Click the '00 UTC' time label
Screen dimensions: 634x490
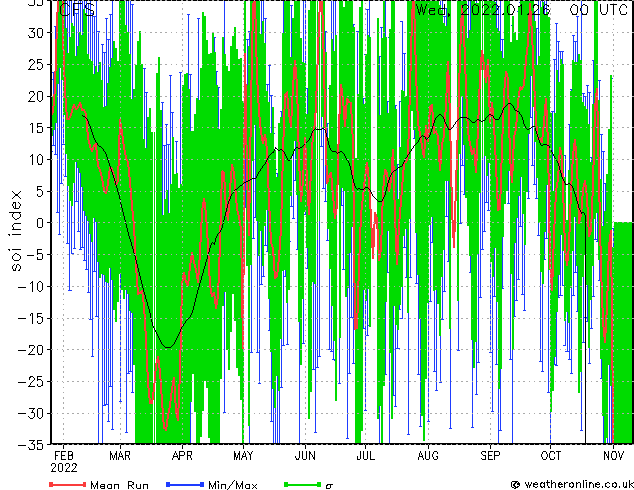coord(598,9)
